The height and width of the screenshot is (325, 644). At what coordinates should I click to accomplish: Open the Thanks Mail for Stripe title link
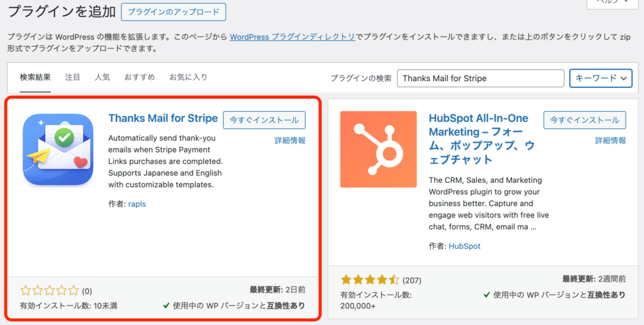coord(163,118)
